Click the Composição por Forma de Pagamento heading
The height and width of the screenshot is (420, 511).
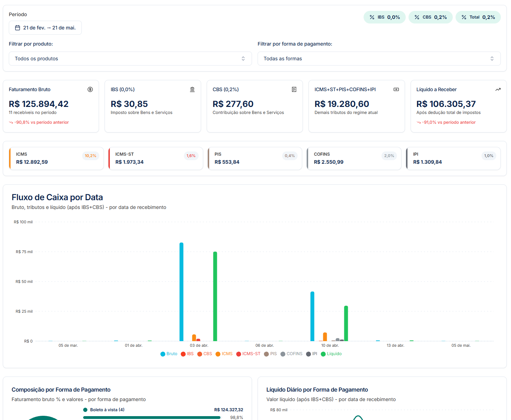tap(61, 389)
